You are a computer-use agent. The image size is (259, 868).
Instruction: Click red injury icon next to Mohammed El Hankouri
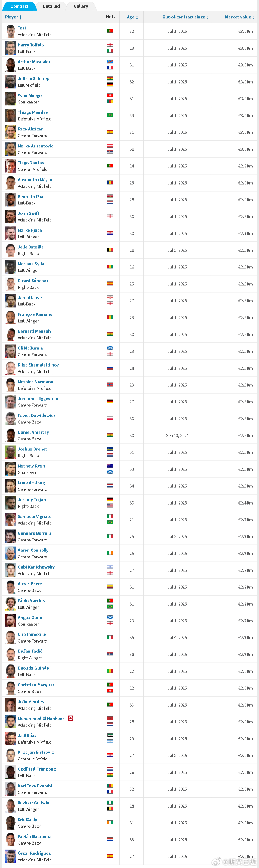coord(70,718)
